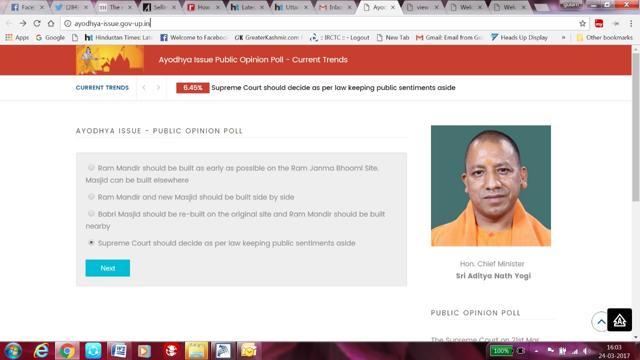The width and height of the screenshot is (640, 360).
Task: Open the volume control in tray
Action: coord(587,351)
